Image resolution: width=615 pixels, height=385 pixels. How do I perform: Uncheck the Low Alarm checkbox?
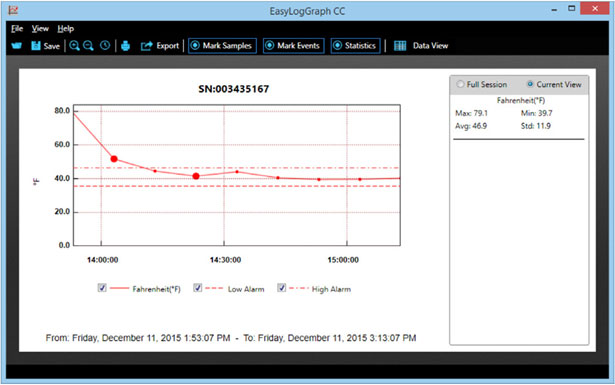[198, 288]
